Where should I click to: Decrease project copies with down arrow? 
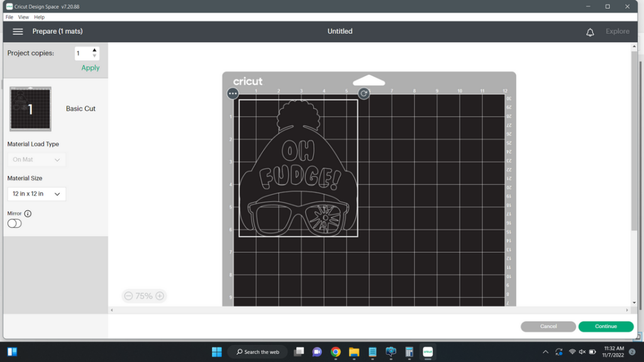pos(94,56)
